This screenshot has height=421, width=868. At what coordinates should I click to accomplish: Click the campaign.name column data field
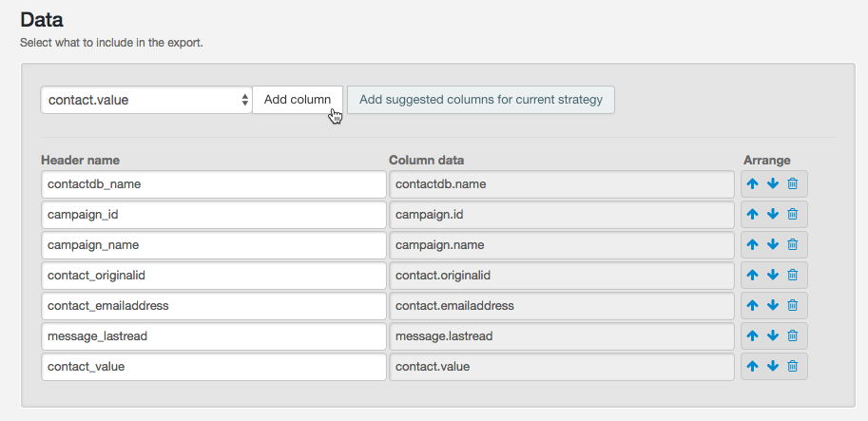pos(561,245)
